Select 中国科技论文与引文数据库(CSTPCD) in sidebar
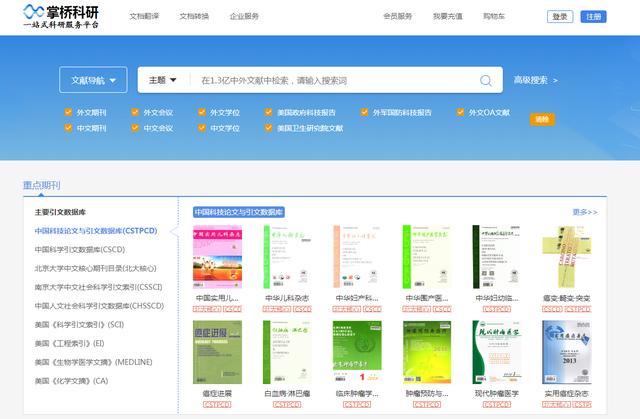The height and width of the screenshot is (419, 640). (x=96, y=231)
